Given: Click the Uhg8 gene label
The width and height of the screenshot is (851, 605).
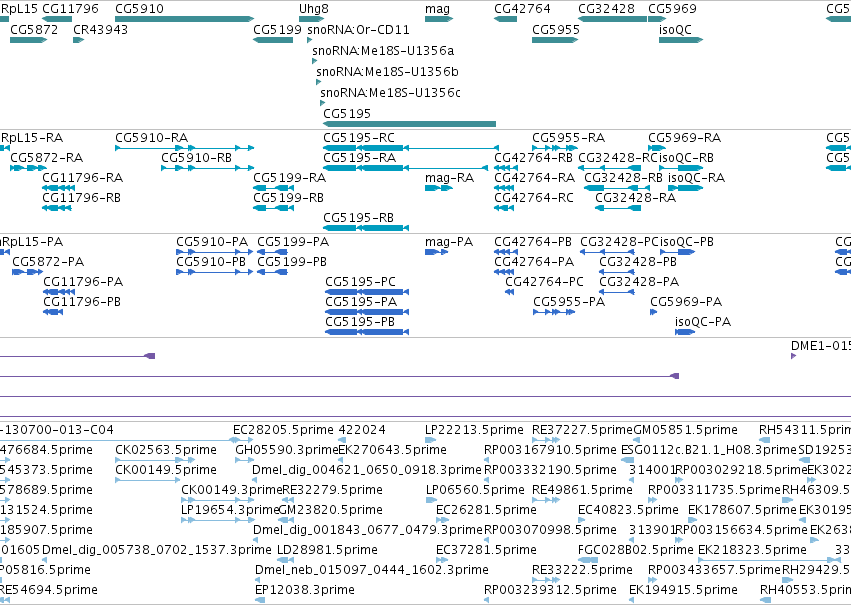Looking at the screenshot, I should pos(314,9).
